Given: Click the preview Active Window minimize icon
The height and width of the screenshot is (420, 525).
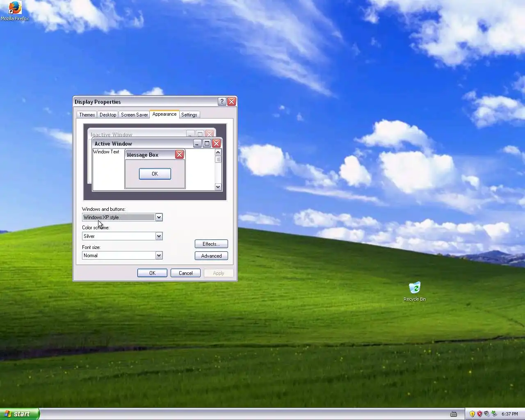Looking at the screenshot, I should pos(197,143).
